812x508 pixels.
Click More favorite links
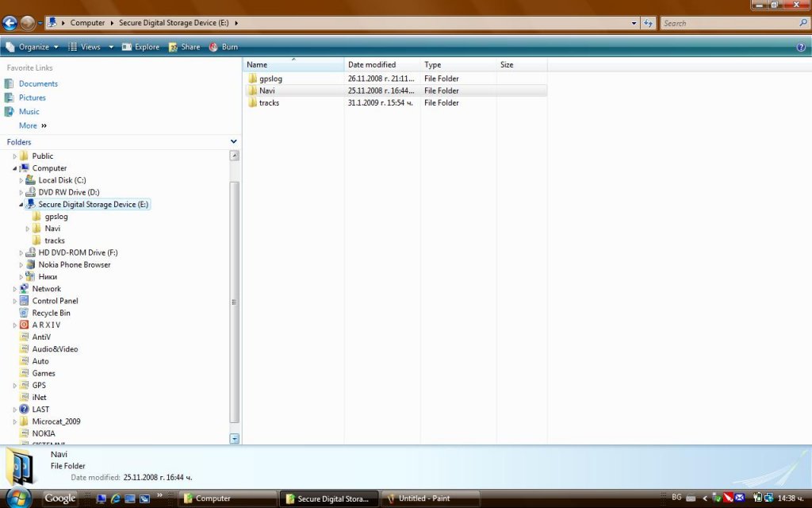(33, 125)
